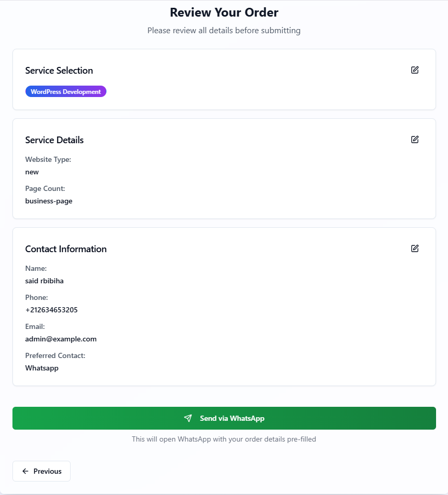The height and width of the screenshot is (495, 448).
Task: Click the business-page page count value
Action: [x=49, y=201]
